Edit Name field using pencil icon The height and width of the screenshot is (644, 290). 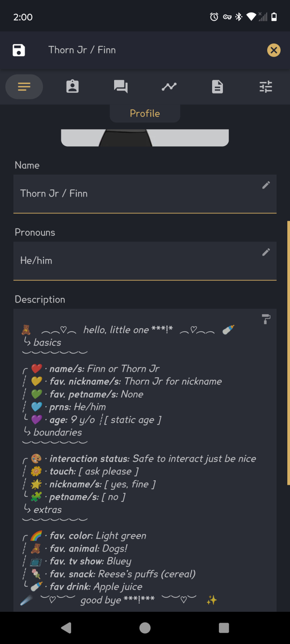point(266,185)
